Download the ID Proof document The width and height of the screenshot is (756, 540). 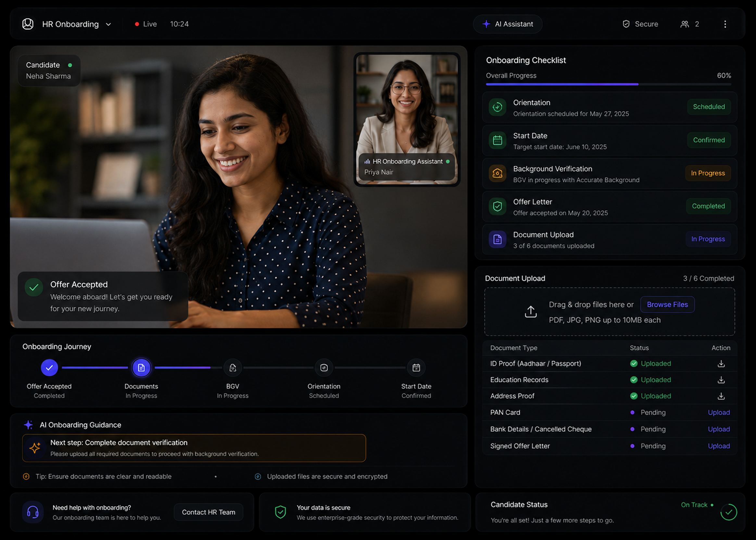point(721,364)
